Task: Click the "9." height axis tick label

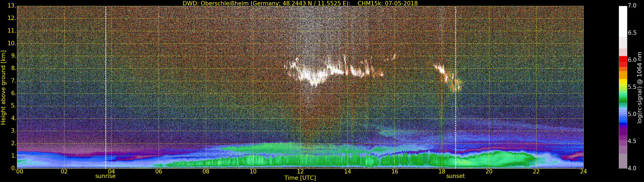Action: [x=13, y=56]
